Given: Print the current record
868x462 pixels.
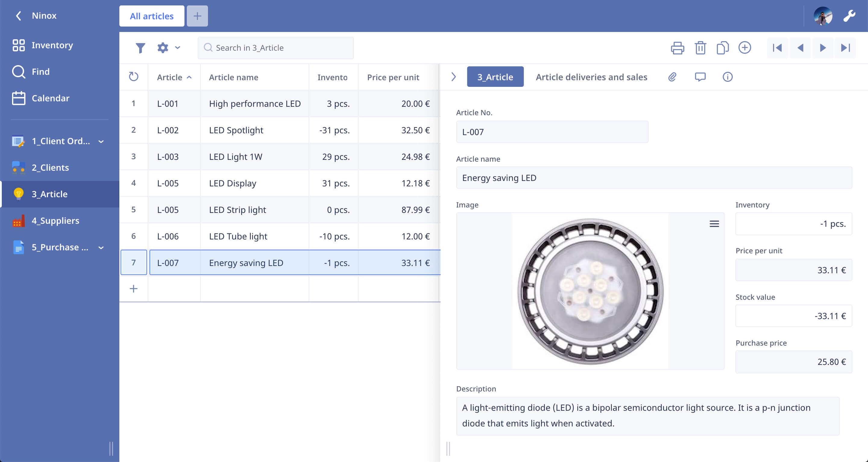Looking at the screenshot, I should [x=677, y=48].
